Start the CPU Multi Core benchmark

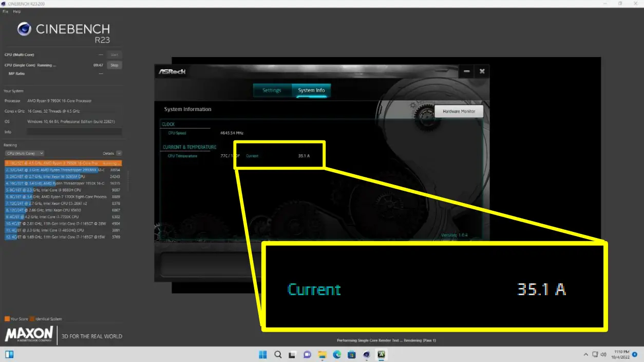coord(114,55)
